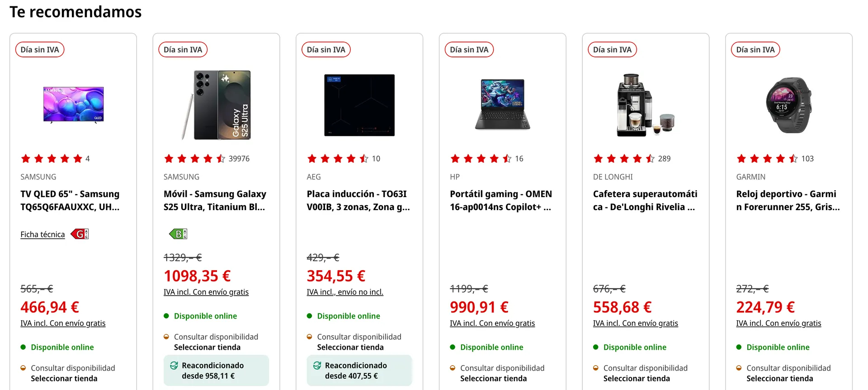Click the star rating of HP OMEN laptop
Viewport: 868px width, 390px height.
click(x=481, y=159)
